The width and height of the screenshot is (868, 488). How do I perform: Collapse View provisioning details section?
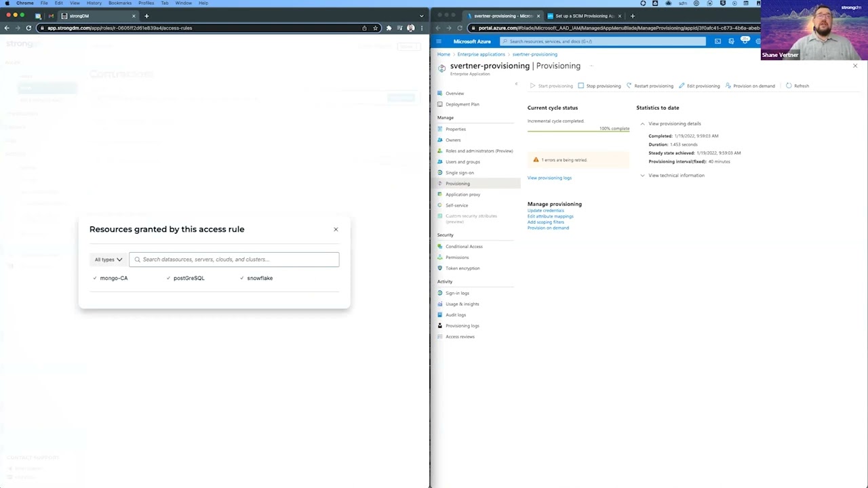point(670,123)
